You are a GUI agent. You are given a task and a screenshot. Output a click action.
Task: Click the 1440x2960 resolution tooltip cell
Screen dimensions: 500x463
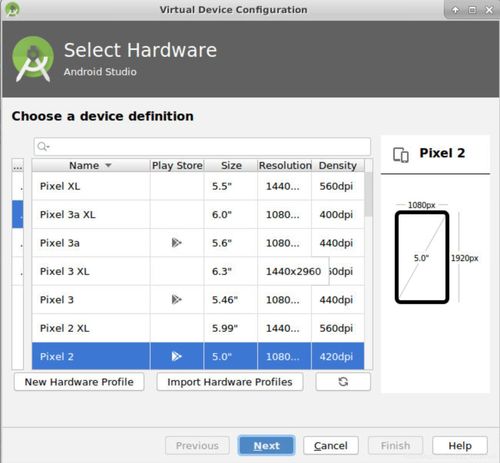[x=293, y=271]
